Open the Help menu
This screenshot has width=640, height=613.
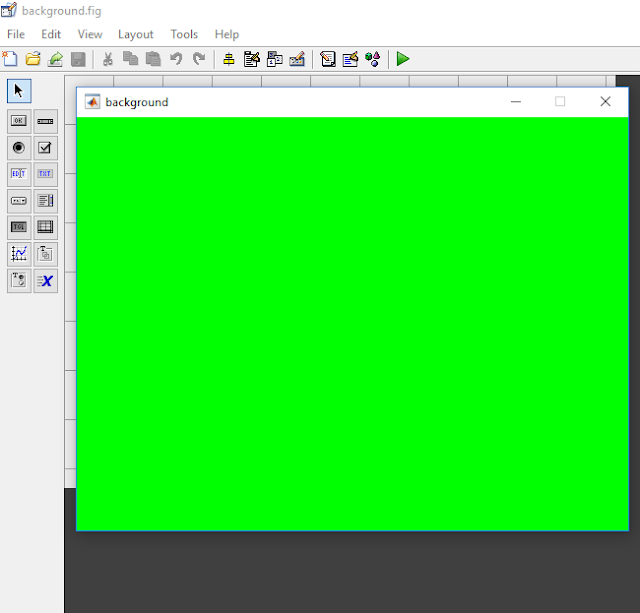click(x=227, y=34)
